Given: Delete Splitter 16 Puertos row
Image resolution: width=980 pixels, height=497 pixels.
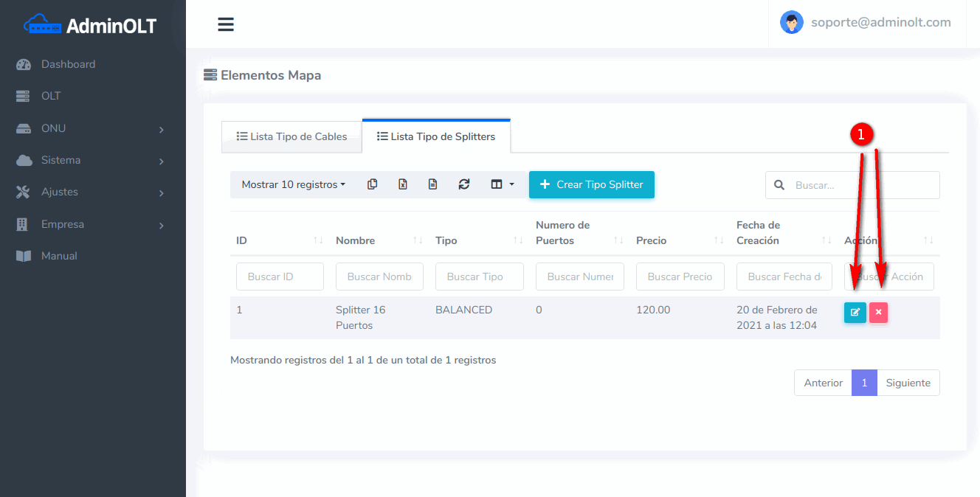Looking at the screenshot, I should pos(878,312).
